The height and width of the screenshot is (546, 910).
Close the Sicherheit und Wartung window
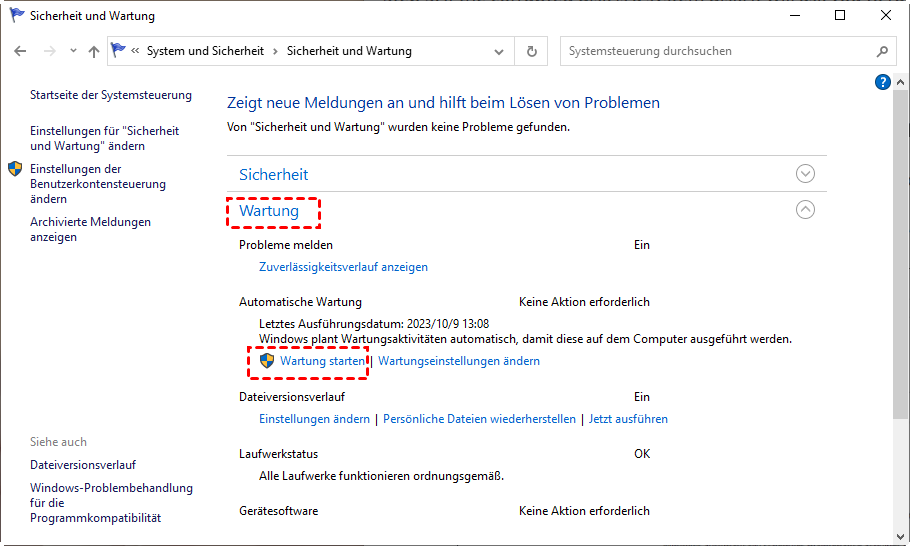coord(886,16)
